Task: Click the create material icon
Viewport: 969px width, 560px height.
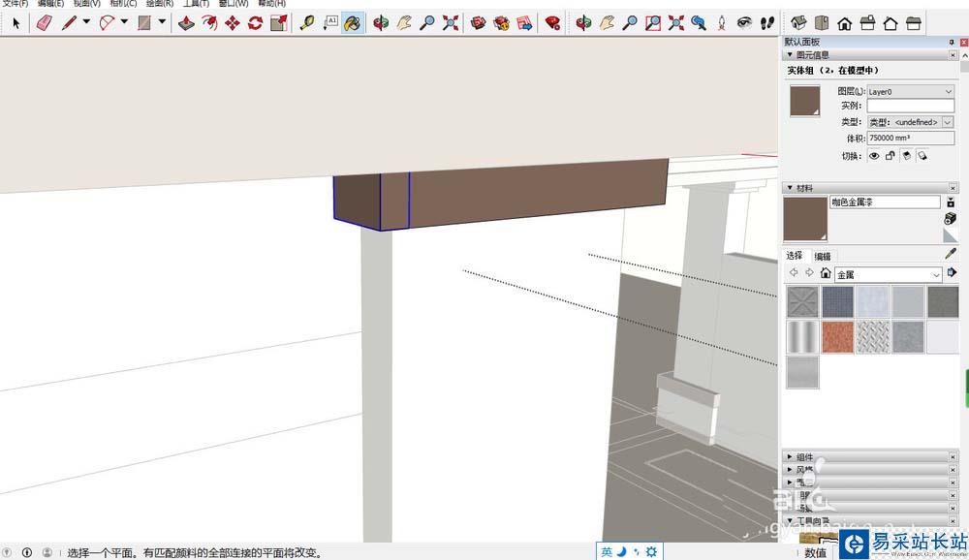Action: (951, 219)
